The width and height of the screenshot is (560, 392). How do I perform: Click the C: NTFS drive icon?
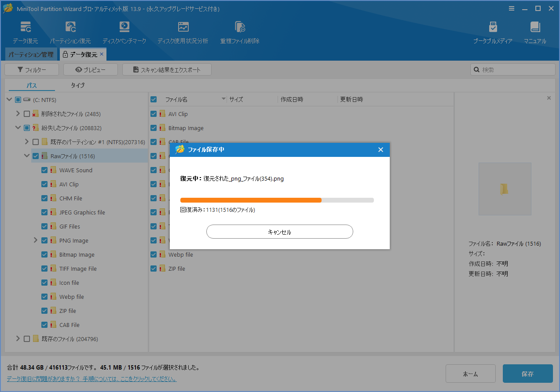(x=26, y=100)
